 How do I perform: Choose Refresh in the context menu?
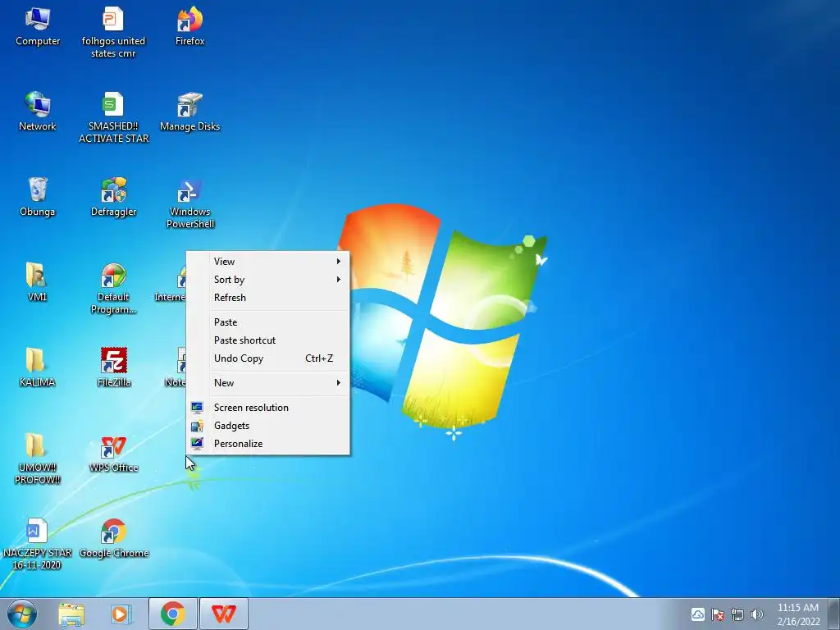(x=268, y=298)
